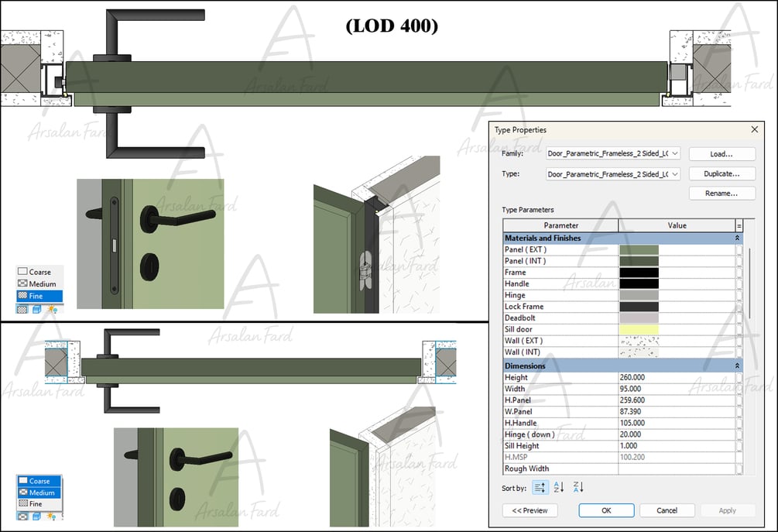
Task: Close the Type Properties dialog
Action: click(754, 129)
